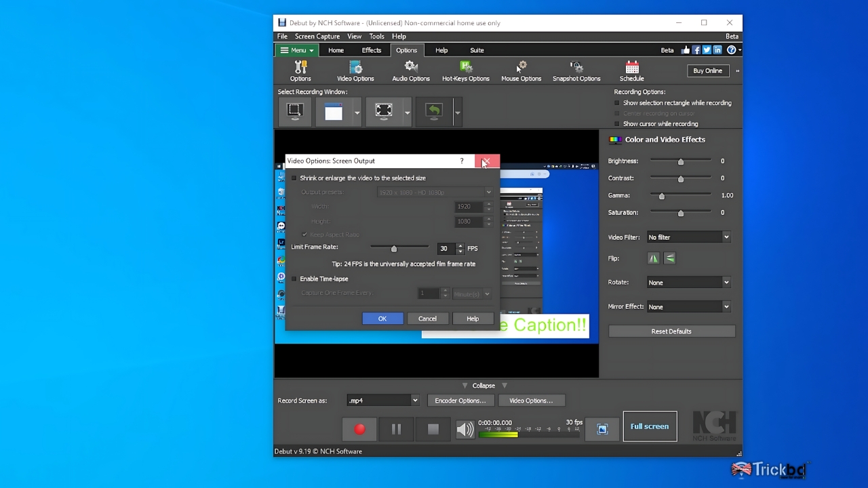Open the Tools menu
The width and height of the screenshot is (868, 488).
[x=376, y=37]
